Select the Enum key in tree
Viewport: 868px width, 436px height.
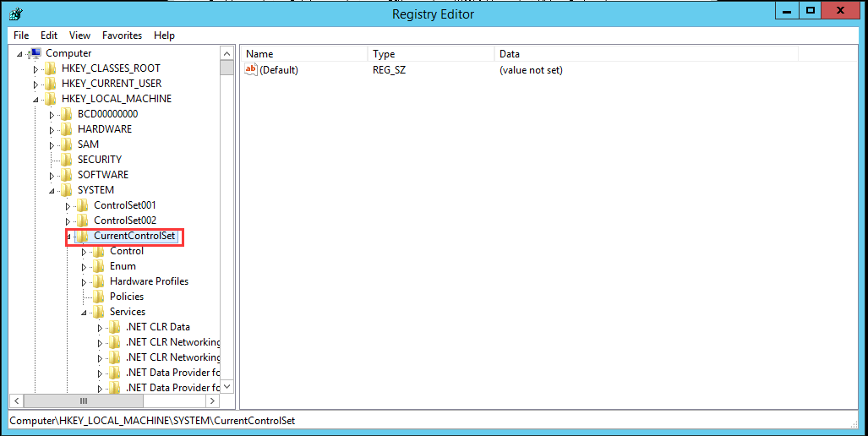click(123, 266)
